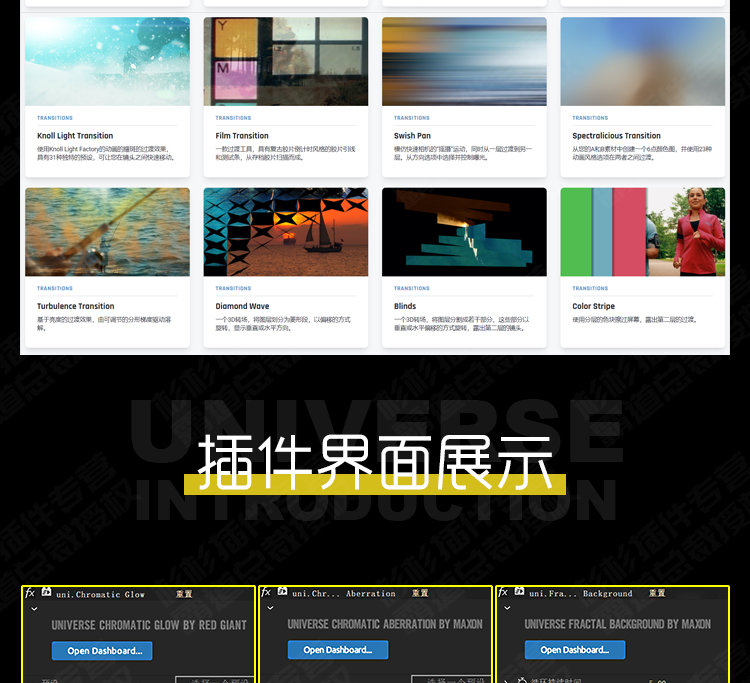Click UNIVERSE CHROMATIC ABERRATION BY MAXON heading
750x683 pixels.
click(x=385, y=624)
